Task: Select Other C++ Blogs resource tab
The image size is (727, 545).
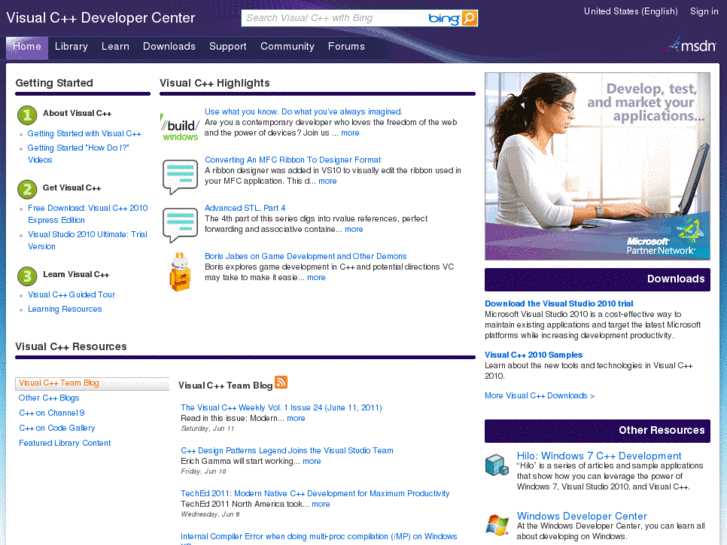Action: tap(49, 398)
